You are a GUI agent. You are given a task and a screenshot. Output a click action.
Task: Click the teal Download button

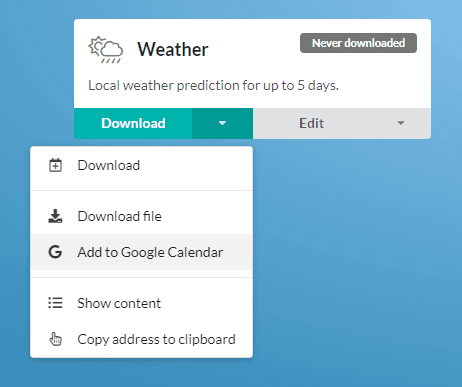[133, 123]
